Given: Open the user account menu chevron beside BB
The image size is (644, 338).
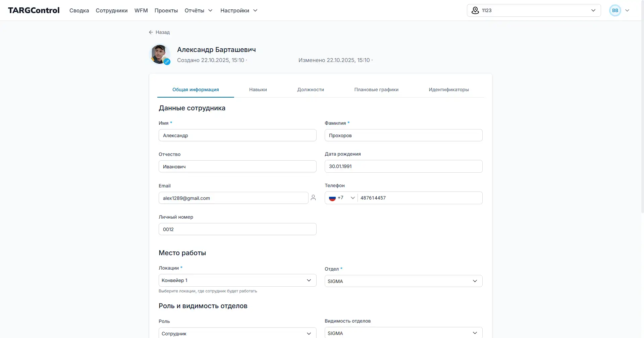Looking at the screenshot, I should (x=627, y=10).
